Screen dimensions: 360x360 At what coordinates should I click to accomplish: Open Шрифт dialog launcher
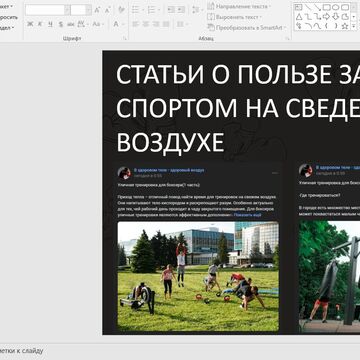point(125,39)
